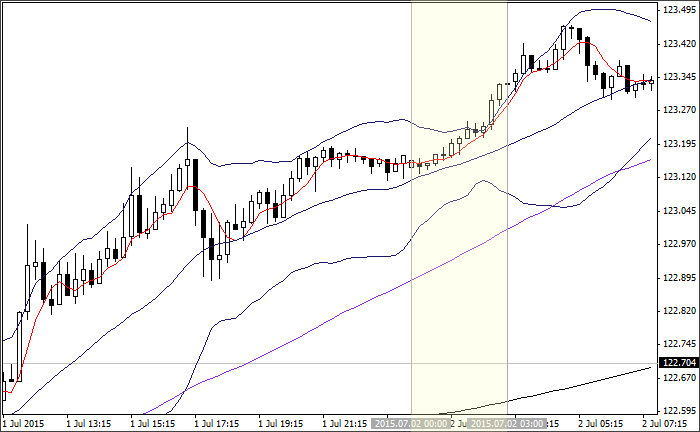Click the 1 Jul 21:15 time label
The width and height of the screenshot is (700, 432).
point(345,423)
